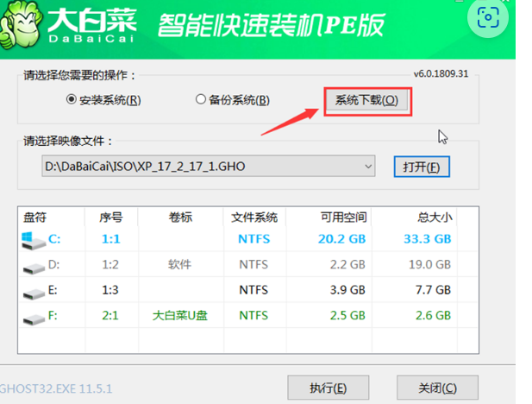Click the 系统下载(O) button
This screenshot has width=532, height=404.
[x=366, y=100]
